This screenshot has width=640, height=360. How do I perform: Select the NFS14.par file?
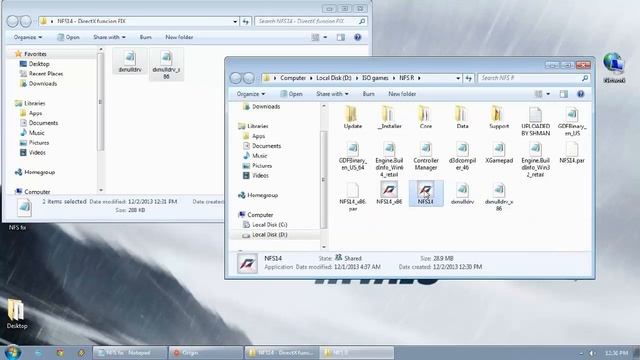click(x=572, y=153)
